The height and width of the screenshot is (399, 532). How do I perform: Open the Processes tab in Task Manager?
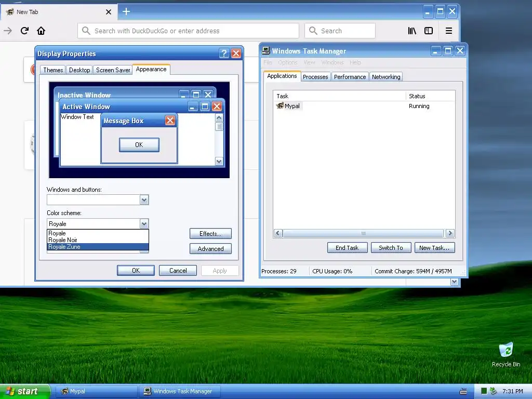(315, 77)
